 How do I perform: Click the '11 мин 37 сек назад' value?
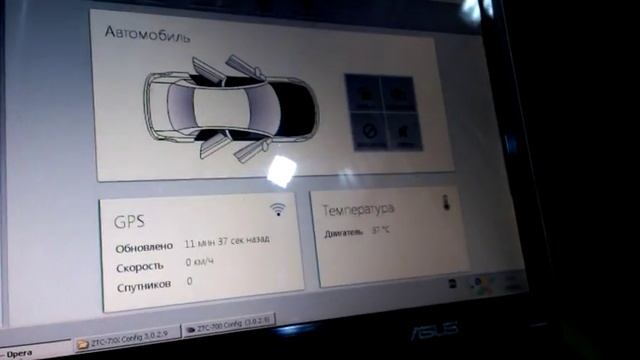[227, 241]
